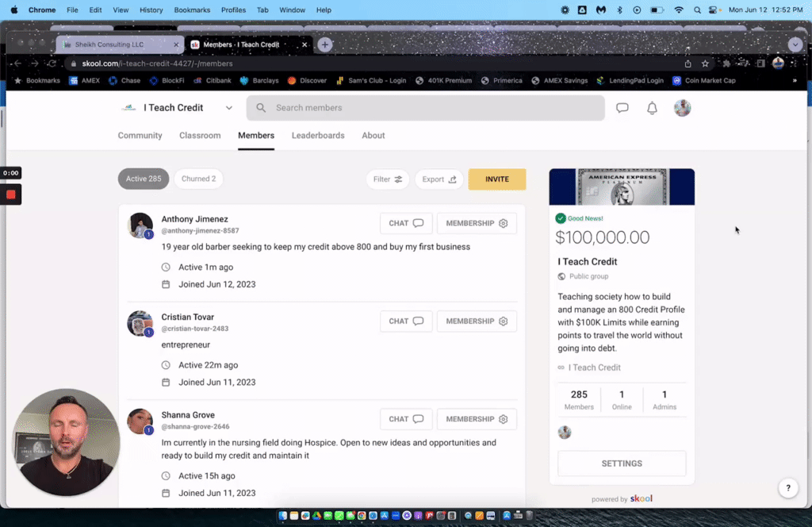Open the Discover bookmark shortcut
Screen dimensions: 812x527
(x=306, y=80)
